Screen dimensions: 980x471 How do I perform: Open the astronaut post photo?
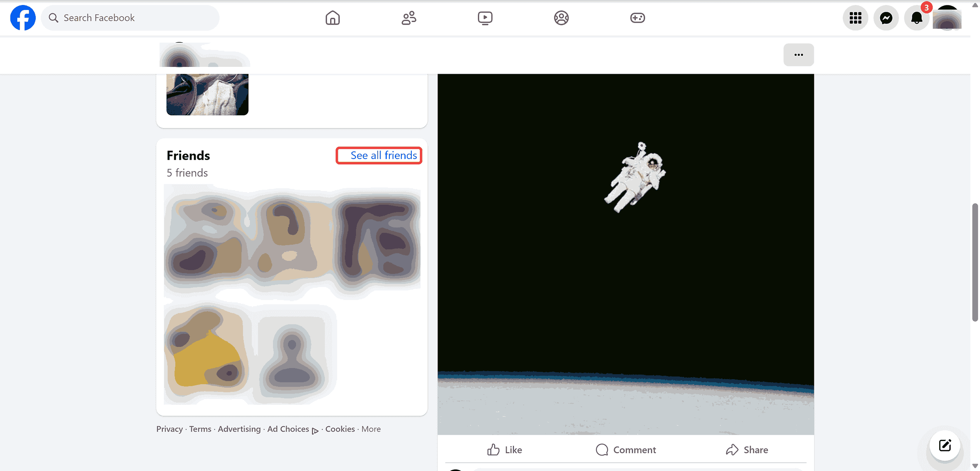626,254
